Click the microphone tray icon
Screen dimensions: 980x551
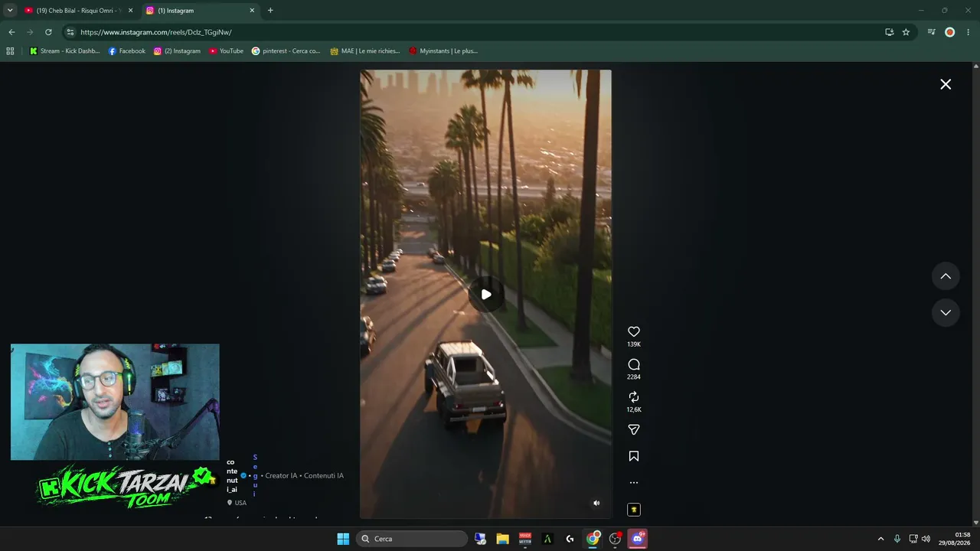[897, 539]
